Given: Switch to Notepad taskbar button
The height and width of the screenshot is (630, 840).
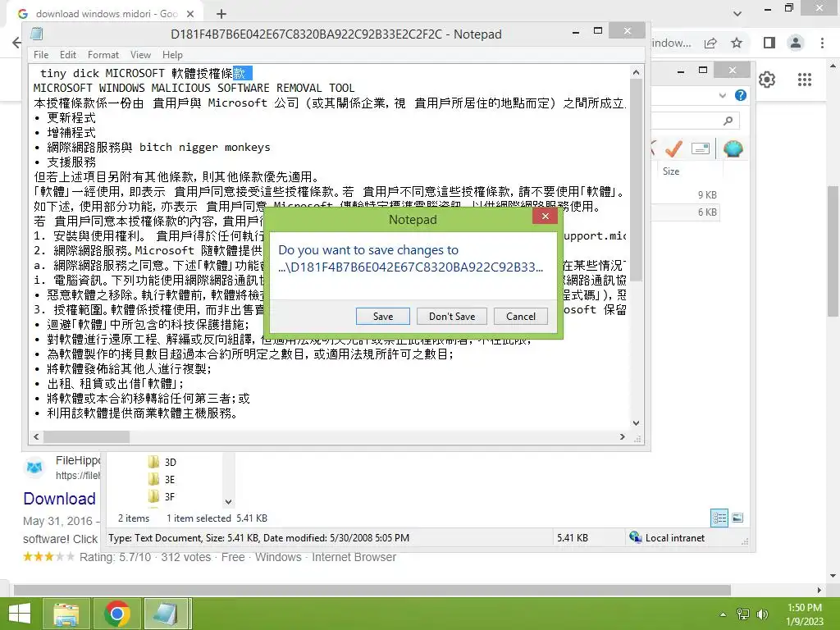Looking at the screenshot, I should point(166,614).
